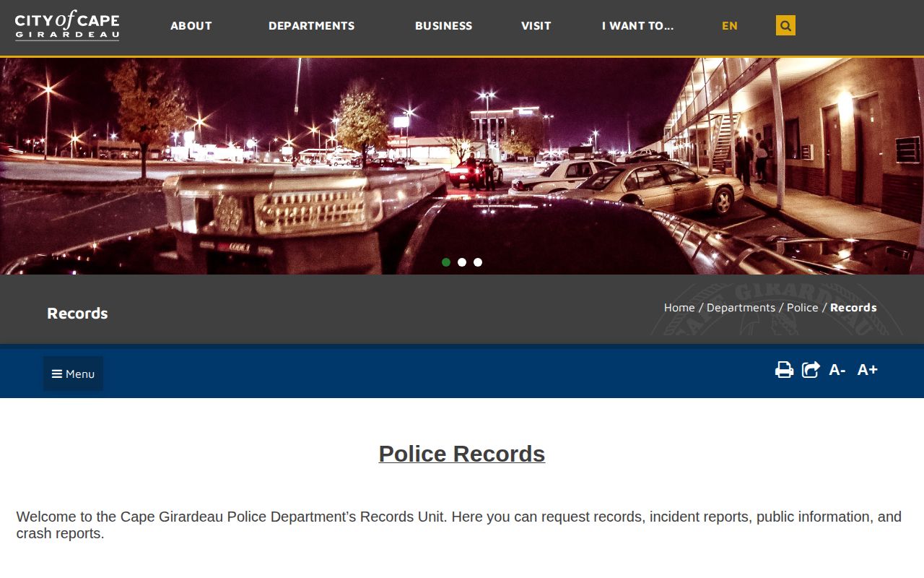Decrease font size with A-

tap(837, 370)
